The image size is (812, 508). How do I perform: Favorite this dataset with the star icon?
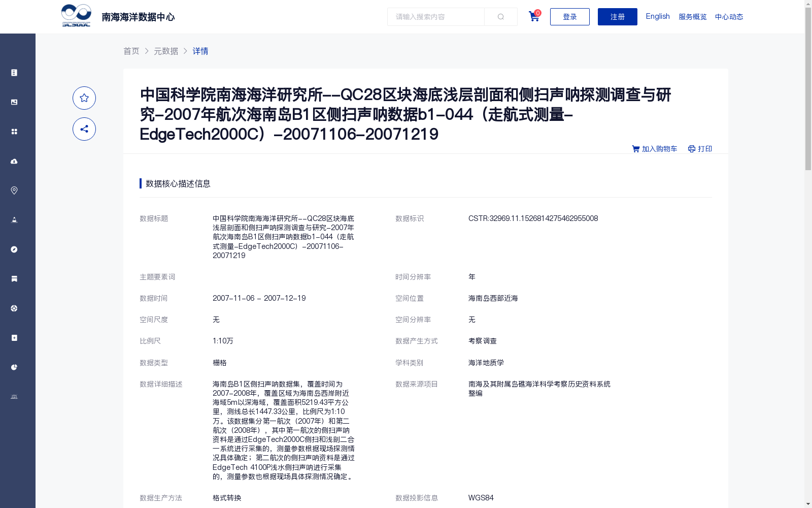pyautogui.click(x=84, y=98)
